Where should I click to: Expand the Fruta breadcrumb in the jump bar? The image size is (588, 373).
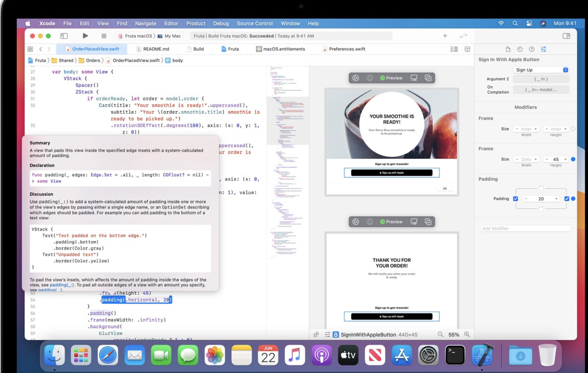point(37,61)
